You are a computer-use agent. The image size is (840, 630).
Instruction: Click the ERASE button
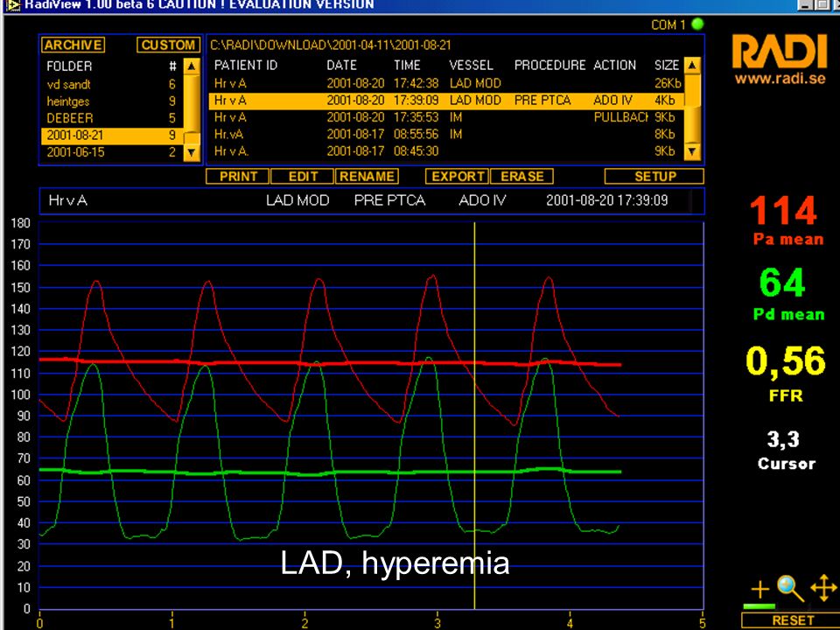pos(521,176)
